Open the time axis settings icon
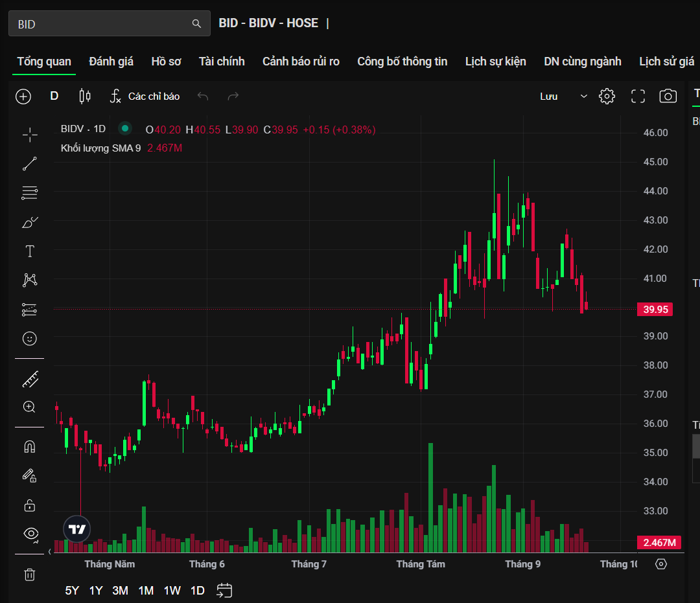700x603 pixels. tap(661, 564)
